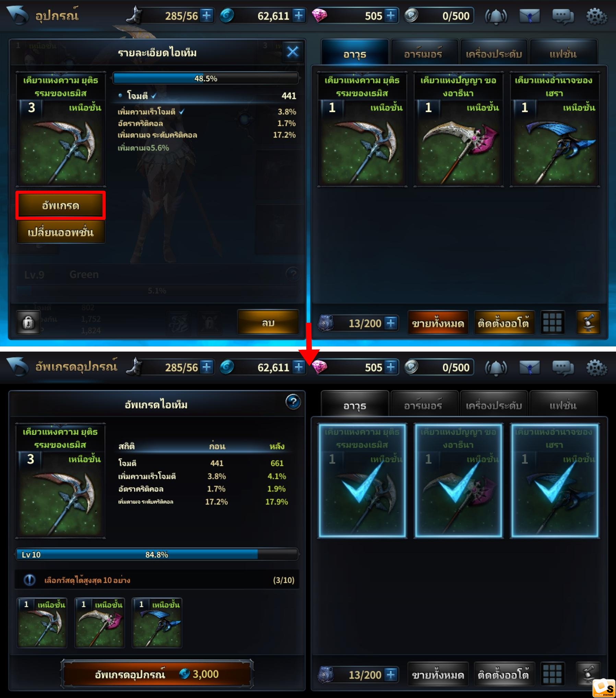
Task: Add gold with plus beside 62,611 in top header
Action: (x=299, y=16)
